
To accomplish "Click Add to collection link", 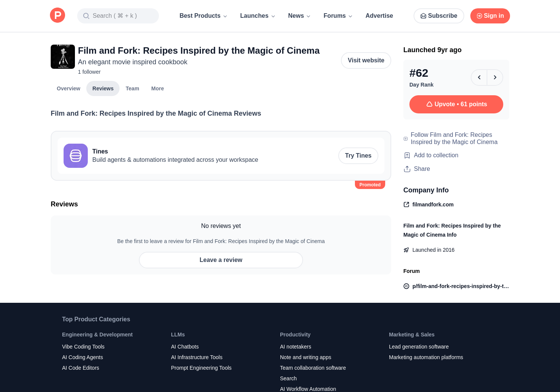I will (x=436, y=155).
